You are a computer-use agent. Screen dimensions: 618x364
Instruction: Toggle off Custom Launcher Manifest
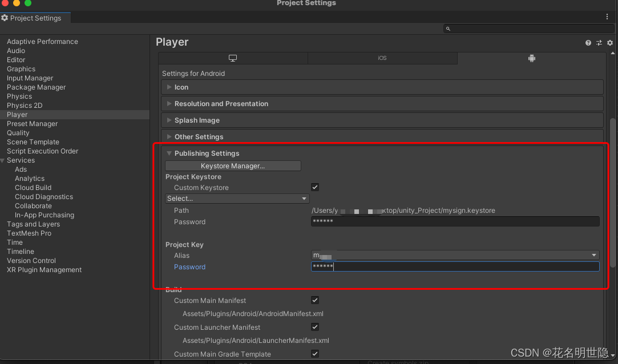point(314,327)
